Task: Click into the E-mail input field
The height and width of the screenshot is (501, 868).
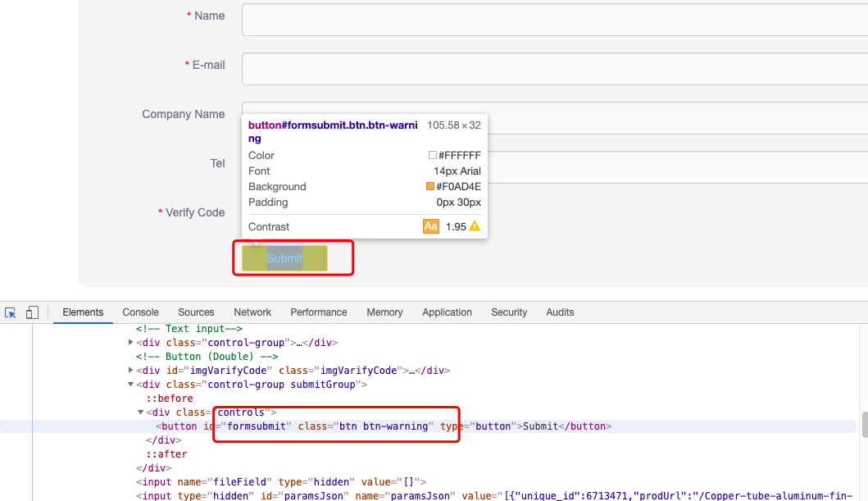Action: [554, 69]
